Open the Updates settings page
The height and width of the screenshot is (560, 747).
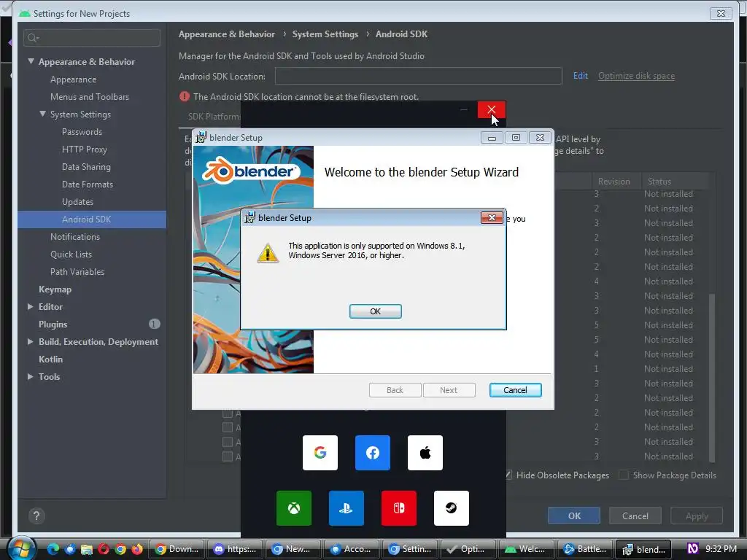77,201
